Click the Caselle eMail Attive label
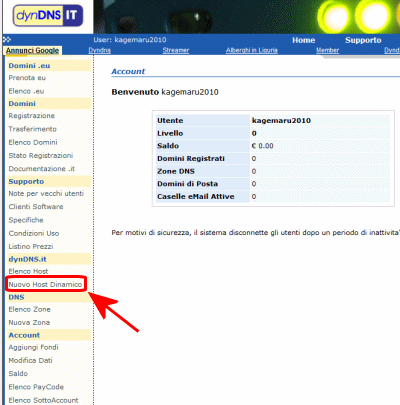The height and width of the screenshot is (405, 400). [x=196, y=197]
